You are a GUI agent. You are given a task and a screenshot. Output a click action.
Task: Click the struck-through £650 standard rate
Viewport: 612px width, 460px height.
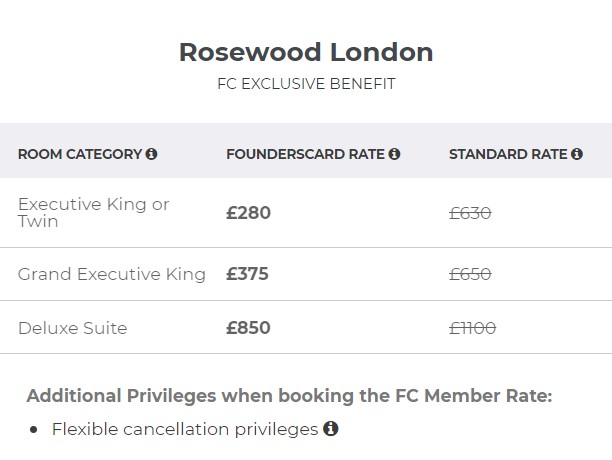tap(470, 274)
